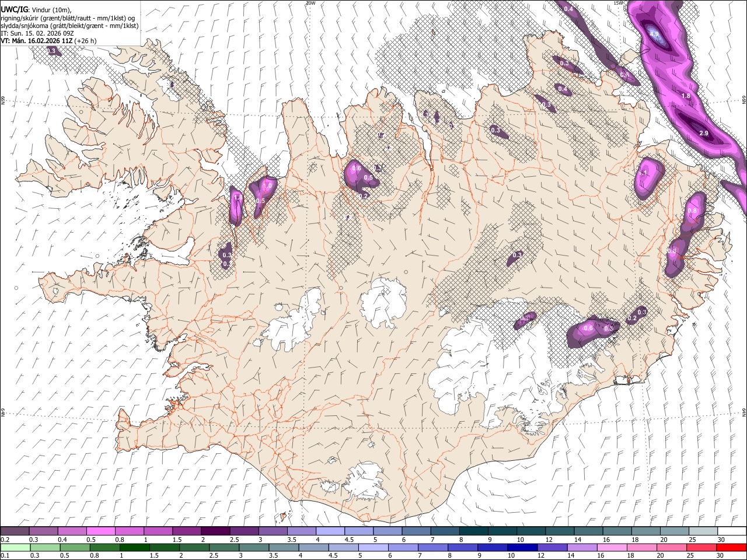Click the '15W' longitude label

(x=619, y=3)
